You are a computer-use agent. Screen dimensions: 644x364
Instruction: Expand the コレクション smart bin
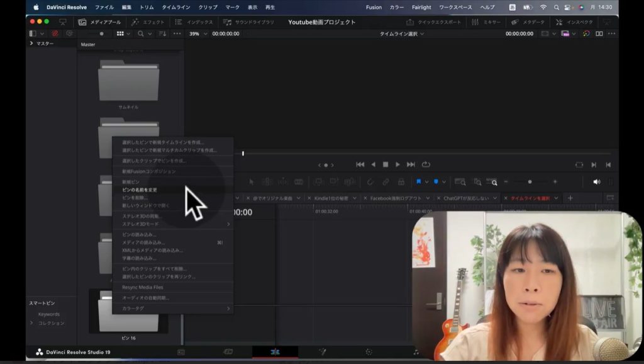coord(32,323)
